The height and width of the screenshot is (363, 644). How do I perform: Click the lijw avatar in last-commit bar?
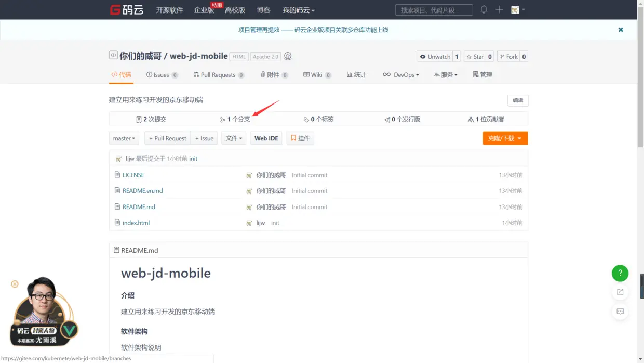[119, 159]
